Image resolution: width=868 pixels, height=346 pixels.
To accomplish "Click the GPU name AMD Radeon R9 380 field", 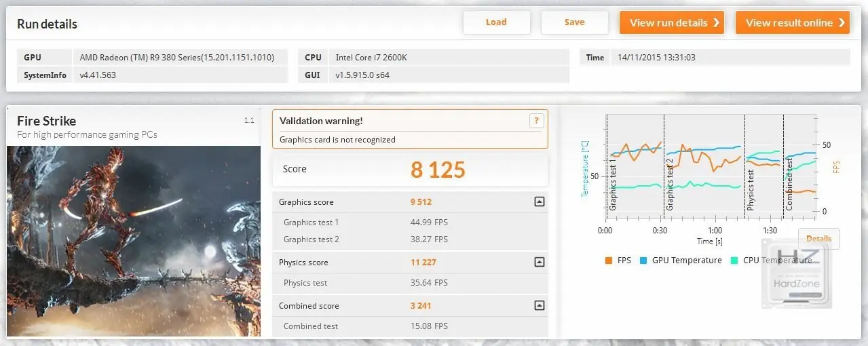I will pos(181,58).
